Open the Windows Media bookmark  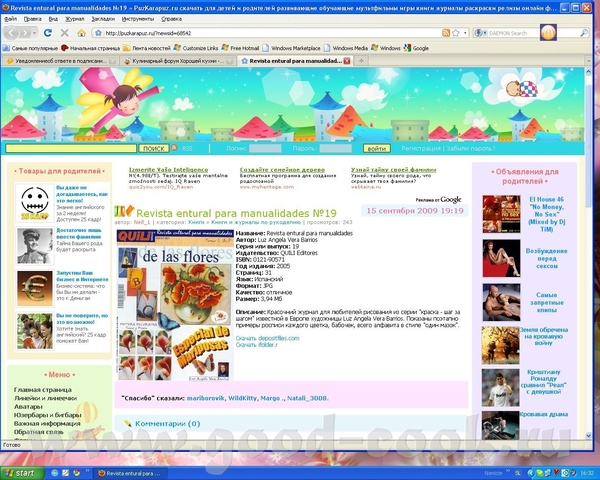346,48
